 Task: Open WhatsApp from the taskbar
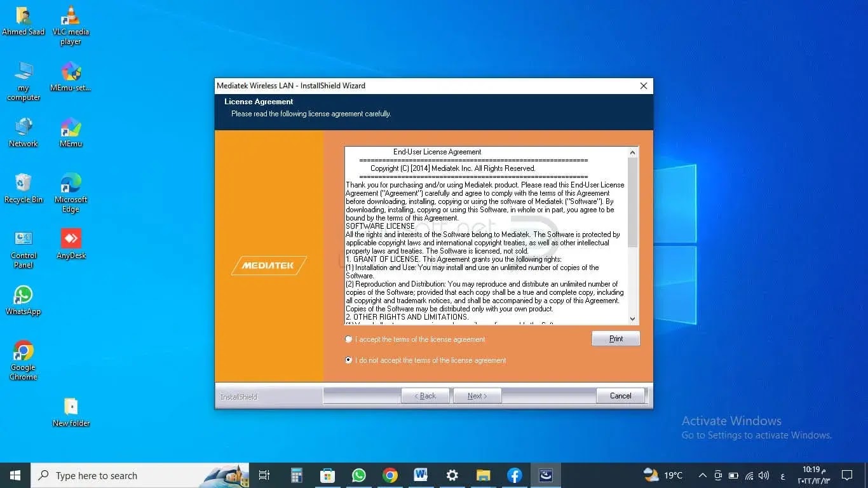tap(358, 475)
